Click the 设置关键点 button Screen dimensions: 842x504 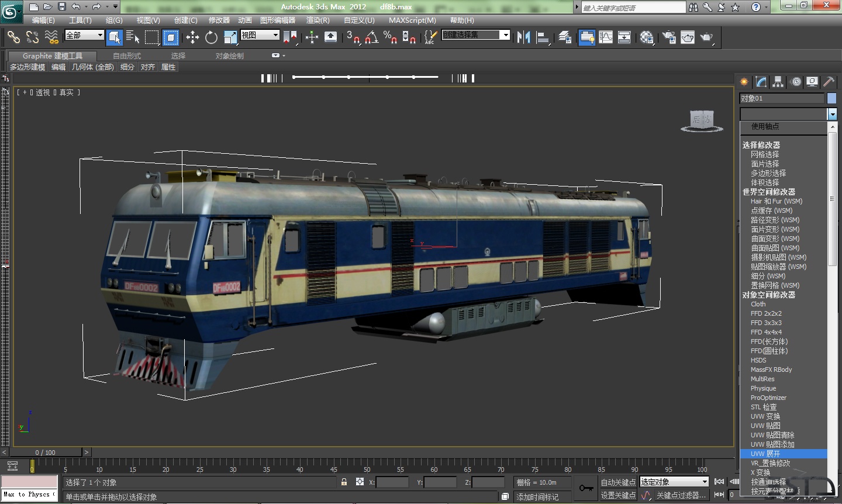tap(618, 495)
